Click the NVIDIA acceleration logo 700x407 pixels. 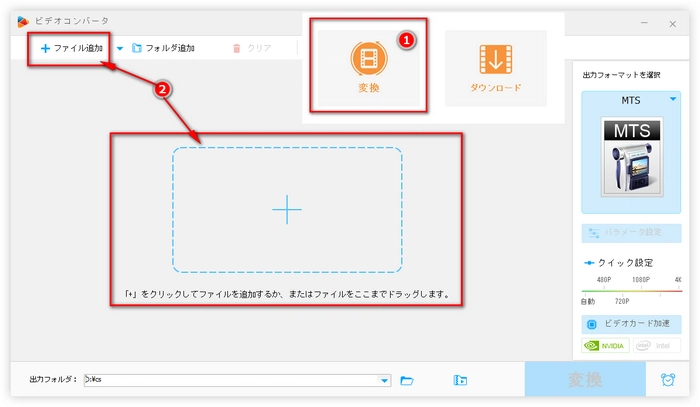(606, 346)
